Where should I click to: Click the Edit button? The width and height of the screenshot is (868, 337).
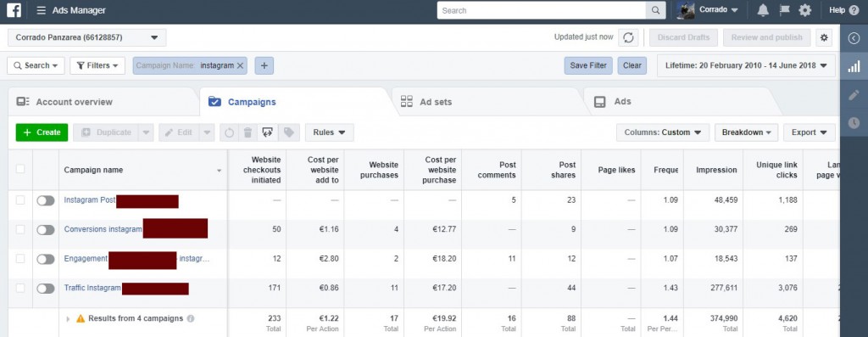tap(179, 132)
